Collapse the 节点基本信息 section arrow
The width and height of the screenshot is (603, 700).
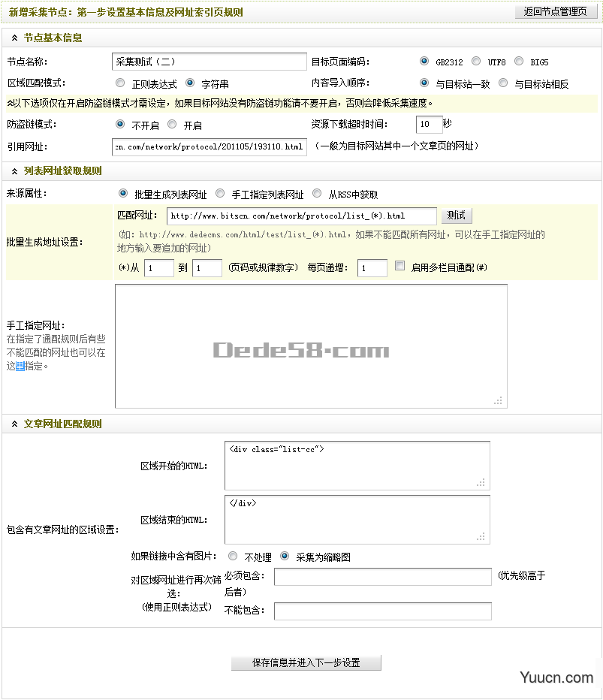click(x=15, y=38)
